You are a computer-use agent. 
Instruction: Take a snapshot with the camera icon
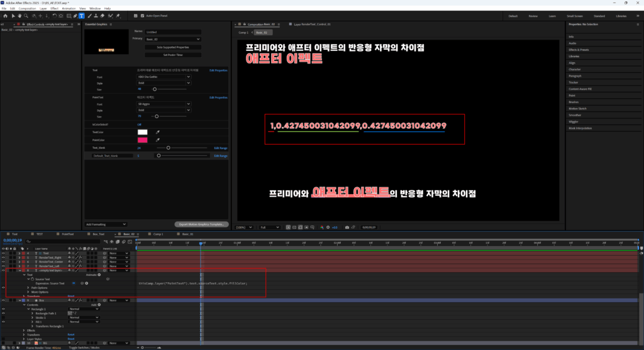click(x=347, y=227)
